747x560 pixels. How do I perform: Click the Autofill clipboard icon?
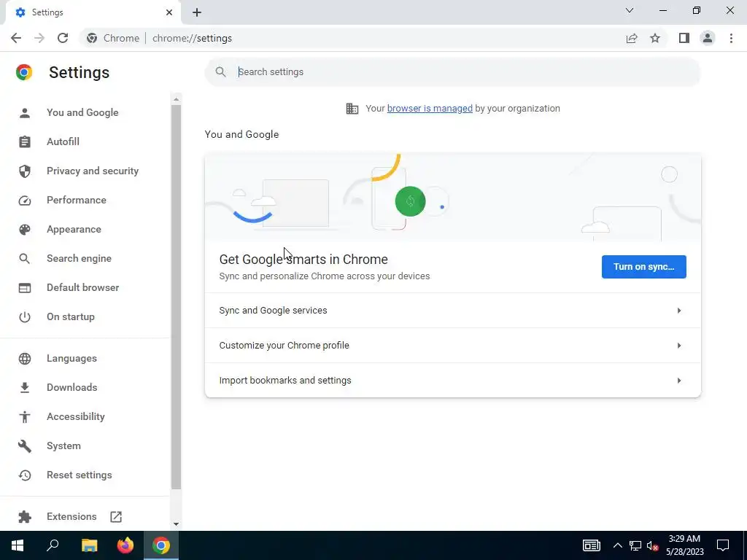click(25, 142)
